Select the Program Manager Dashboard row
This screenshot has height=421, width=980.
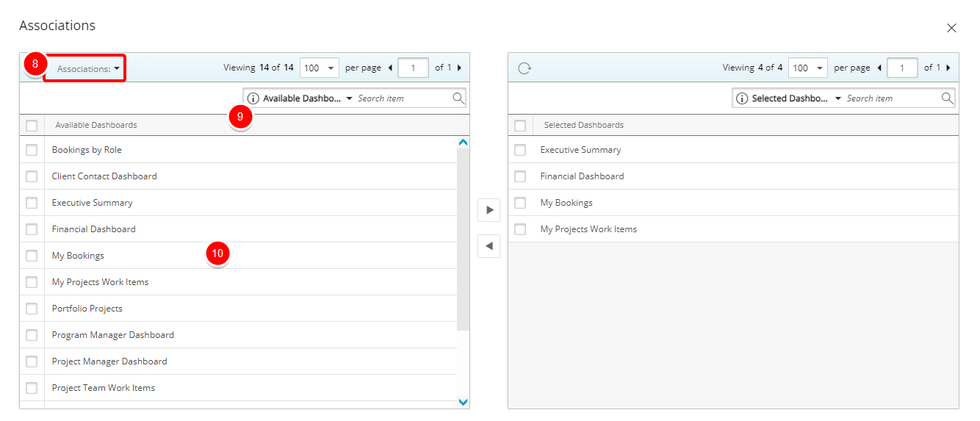239,335
